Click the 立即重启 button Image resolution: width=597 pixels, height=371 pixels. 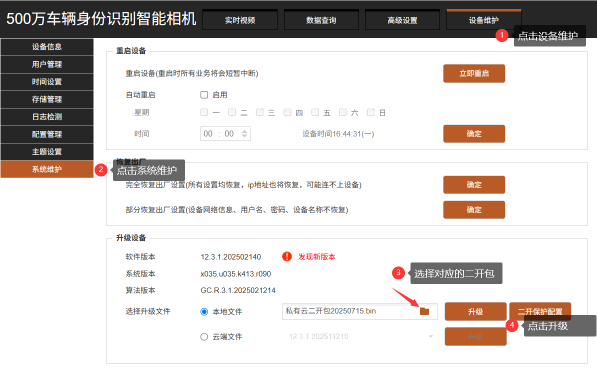[x=474, y=74]
